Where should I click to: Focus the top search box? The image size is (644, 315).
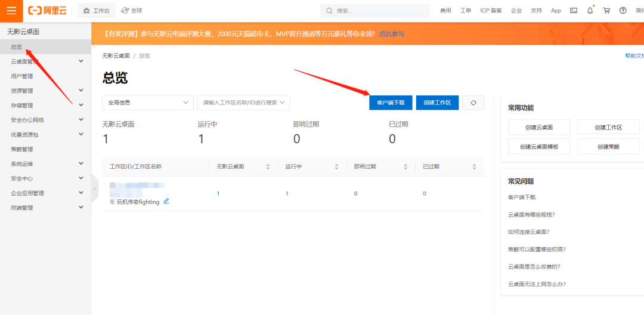coord(375,11)
